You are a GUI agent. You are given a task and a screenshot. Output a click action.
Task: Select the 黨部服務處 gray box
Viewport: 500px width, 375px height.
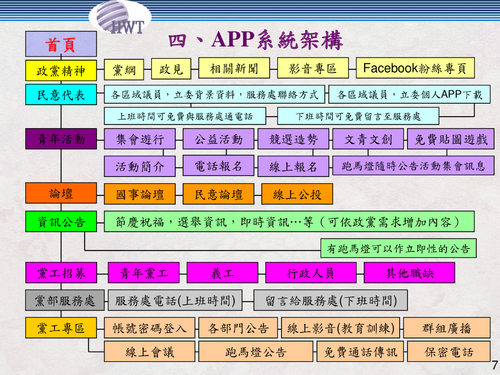[65, 300]
